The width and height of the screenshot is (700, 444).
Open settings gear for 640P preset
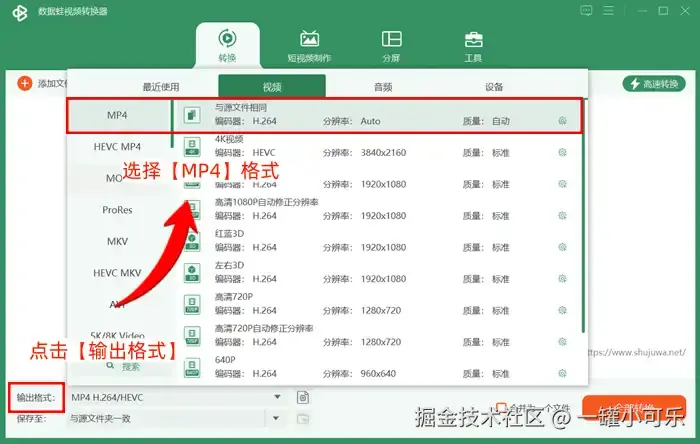(562, 373)
